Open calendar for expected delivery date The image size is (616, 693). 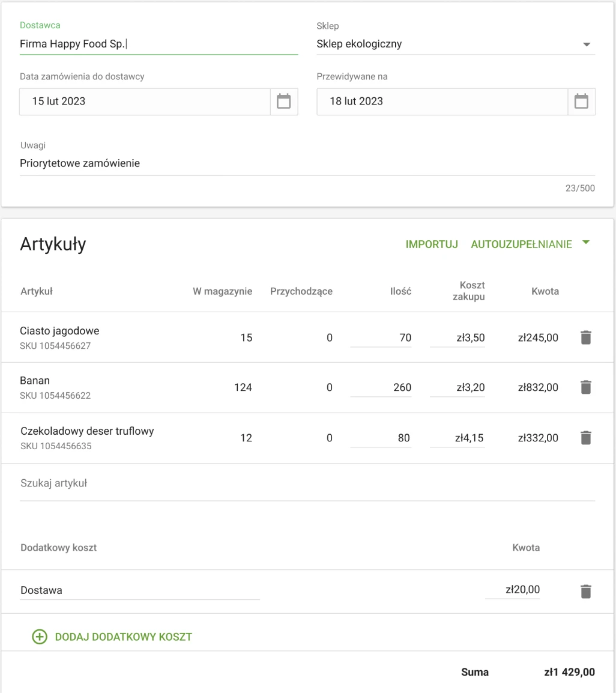point(581,101)
